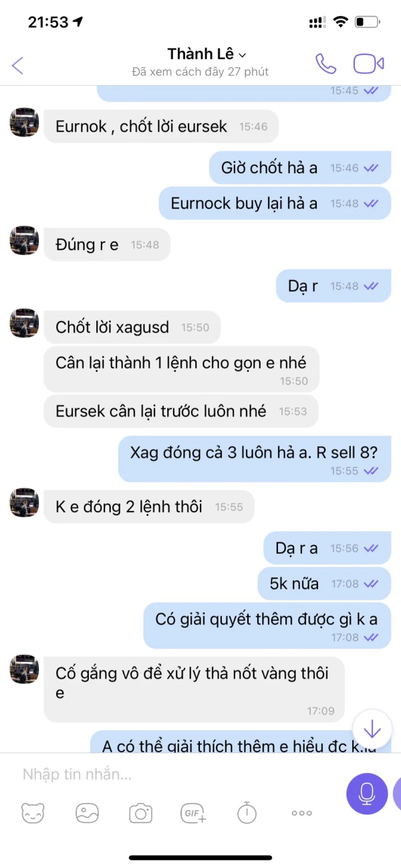Open the camera to take a photo
The width and height of the screenshot is (401, 868).
tap(140, 812)
